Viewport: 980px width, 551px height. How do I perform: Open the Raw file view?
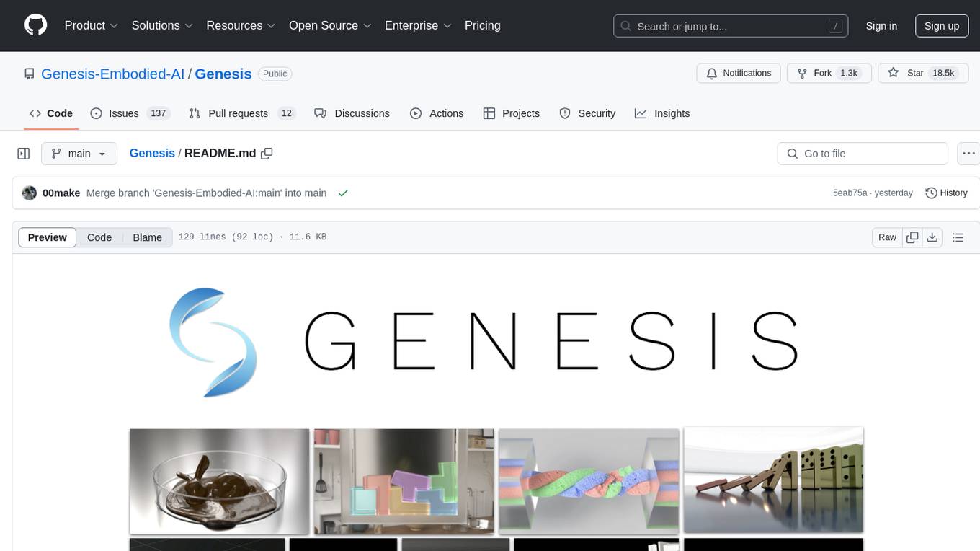[887, 237]
